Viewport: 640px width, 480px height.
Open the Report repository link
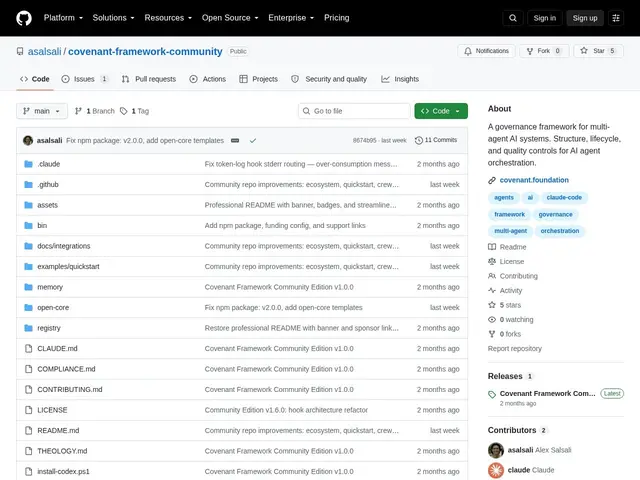(x=515, y=349)
